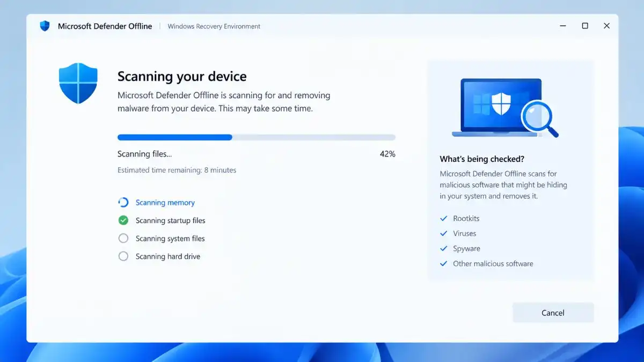This screenshot has width=644, height=362.
Task: Click the scan progress bar
Action: pos(257,137)
